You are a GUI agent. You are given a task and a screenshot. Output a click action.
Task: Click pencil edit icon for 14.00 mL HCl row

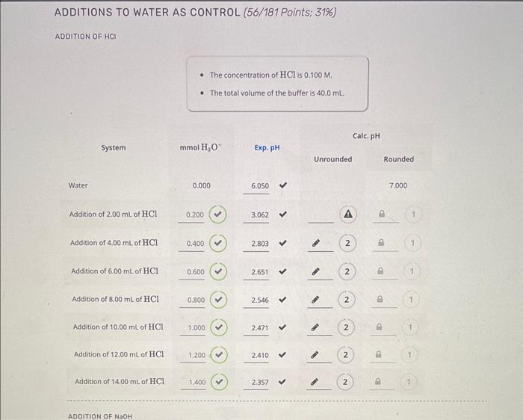point(315,382)
